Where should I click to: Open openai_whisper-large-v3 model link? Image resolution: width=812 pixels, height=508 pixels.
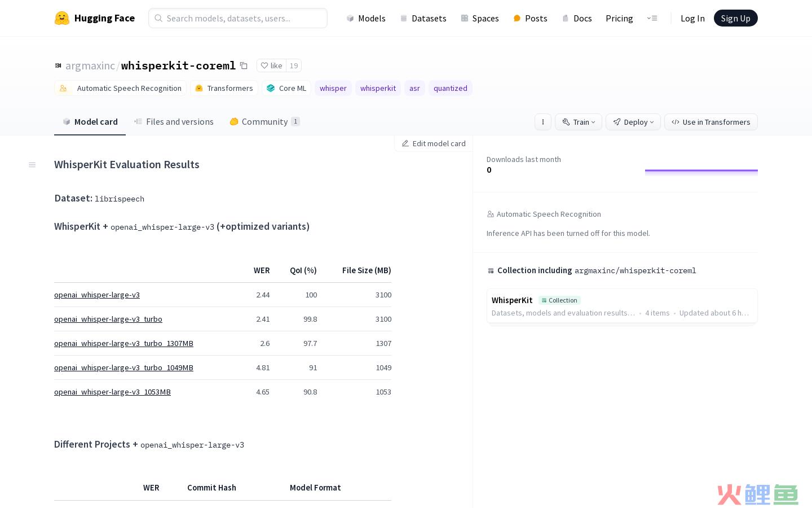tap(97, 295)
